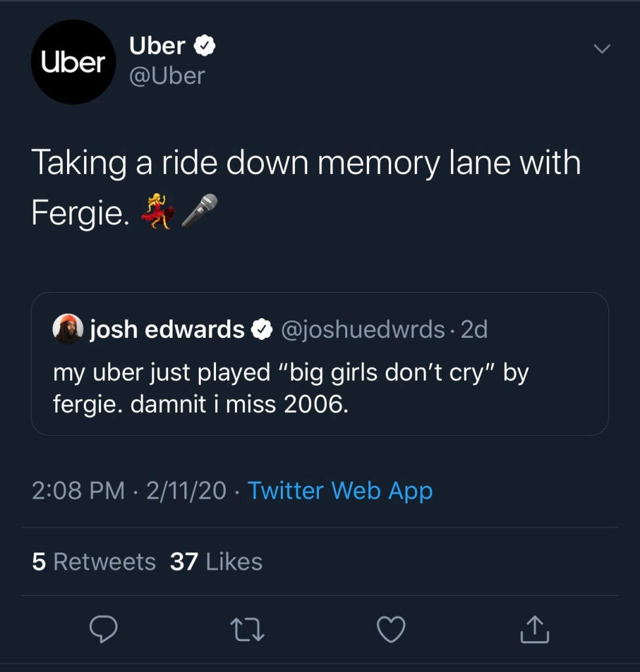
Task: Click the Uber display name
Action: tap(158, 46)
